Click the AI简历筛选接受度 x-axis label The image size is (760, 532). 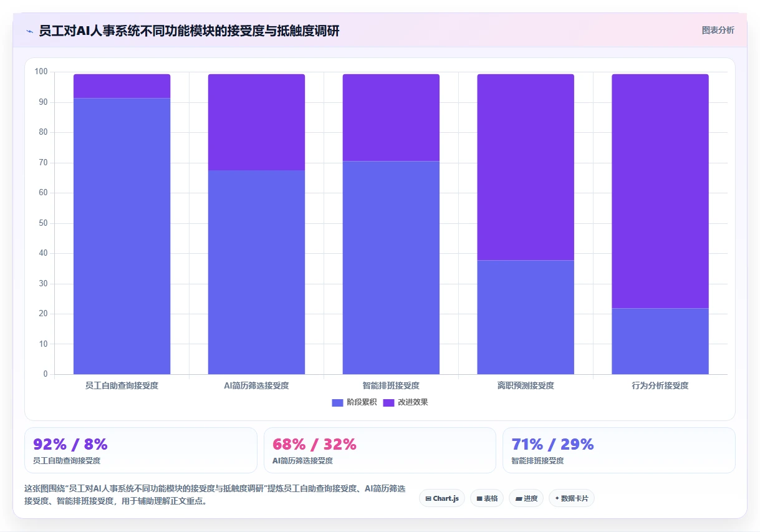pyautogui.click(x=256, y=386)
